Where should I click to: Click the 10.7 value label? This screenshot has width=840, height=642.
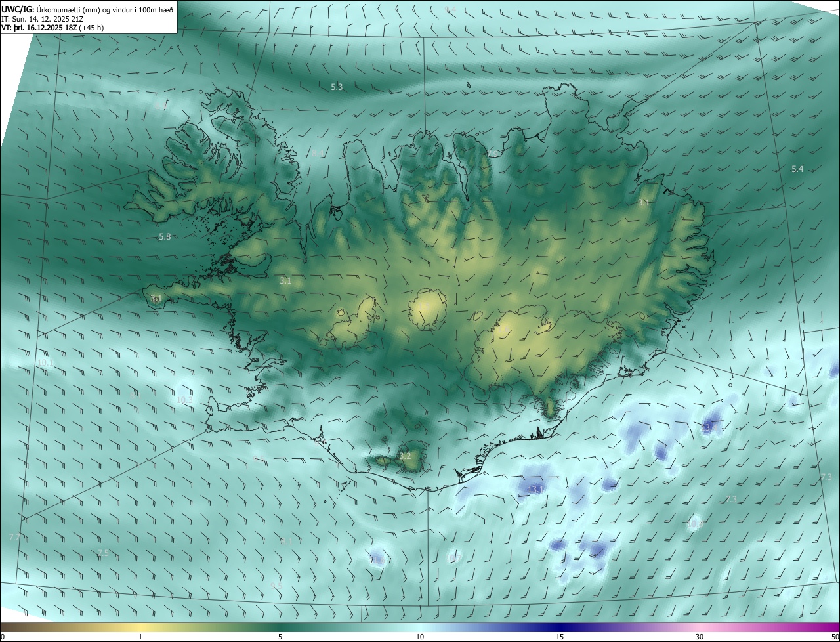pos(454,559)
